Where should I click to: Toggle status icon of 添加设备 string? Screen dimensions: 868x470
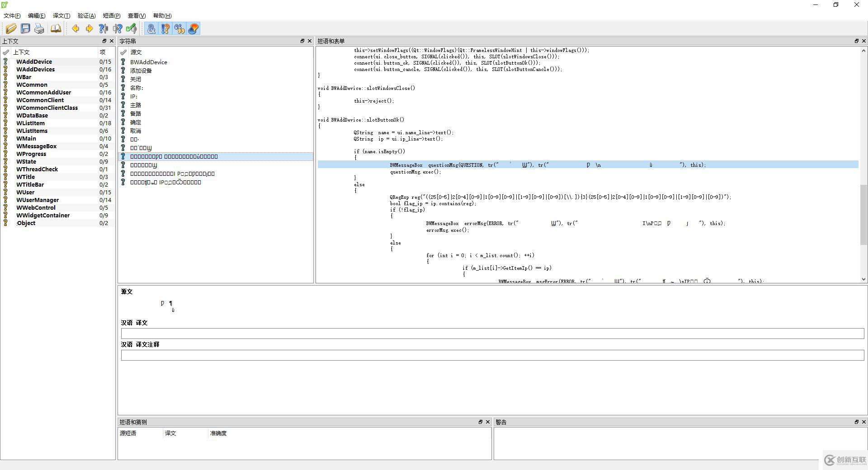[123, 70]
